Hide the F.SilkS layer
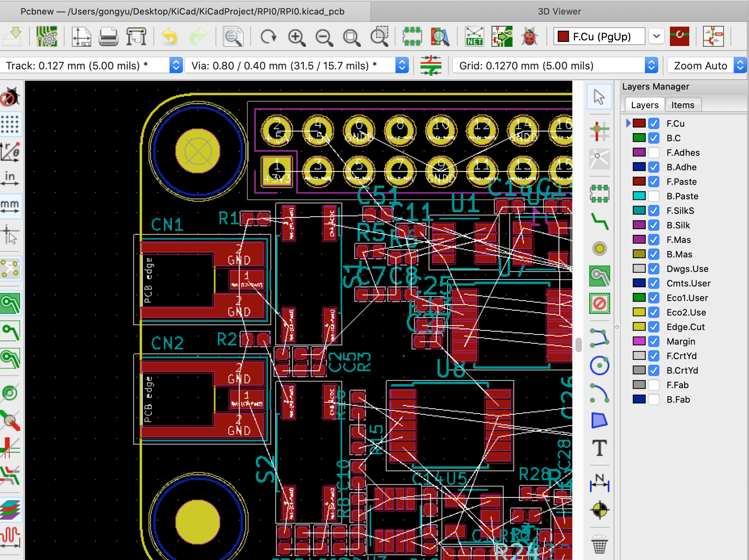Image resolution: width=749 pixels, height=560 pixels. click(654, 211)
